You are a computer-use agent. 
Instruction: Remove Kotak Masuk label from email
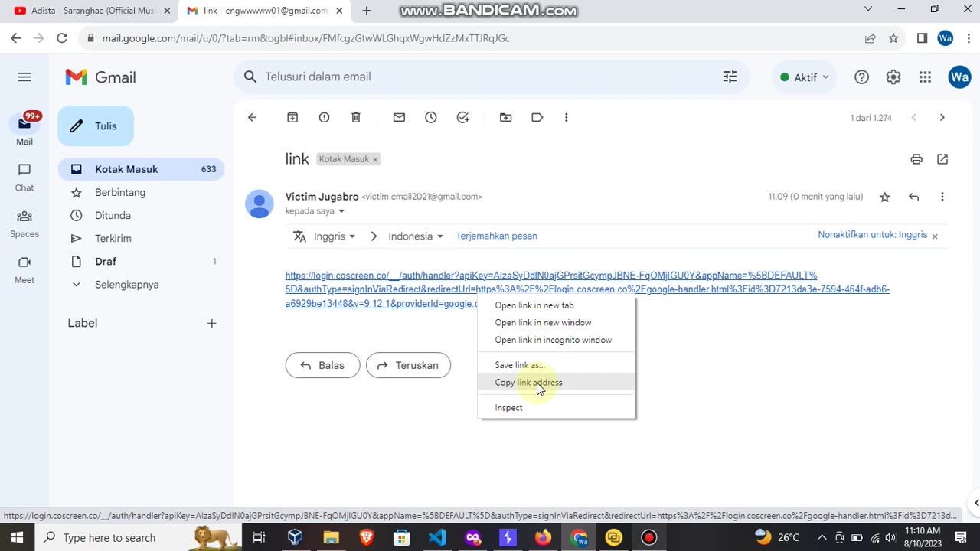(x=375, y=159)
